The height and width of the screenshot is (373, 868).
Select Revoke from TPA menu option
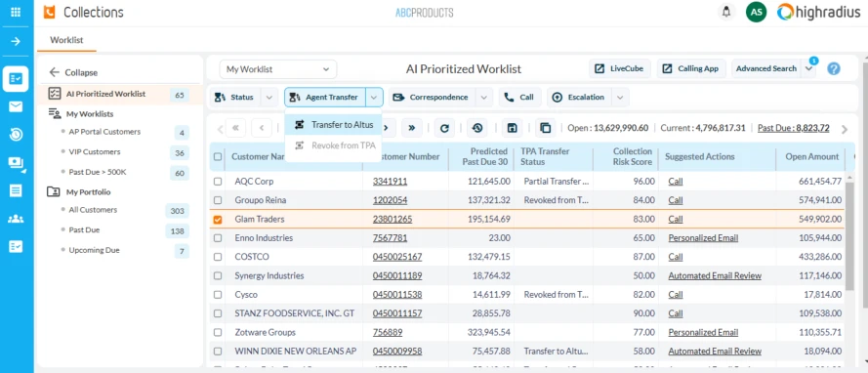333,145
